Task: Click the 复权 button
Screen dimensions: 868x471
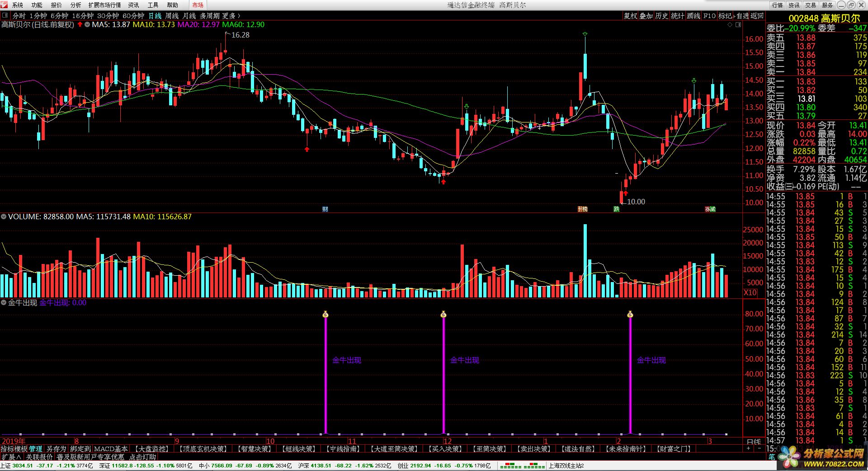Action: (630, 16)
